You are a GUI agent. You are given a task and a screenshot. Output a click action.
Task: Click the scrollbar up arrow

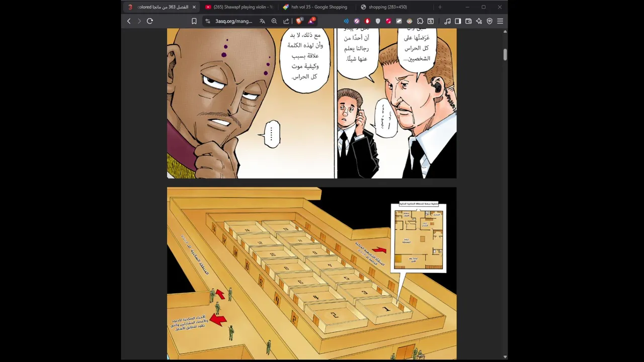[x=505, y=31]
